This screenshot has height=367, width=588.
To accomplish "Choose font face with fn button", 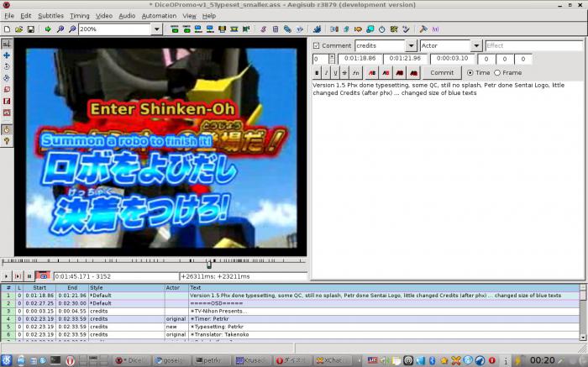I will [x=355, y=73].
